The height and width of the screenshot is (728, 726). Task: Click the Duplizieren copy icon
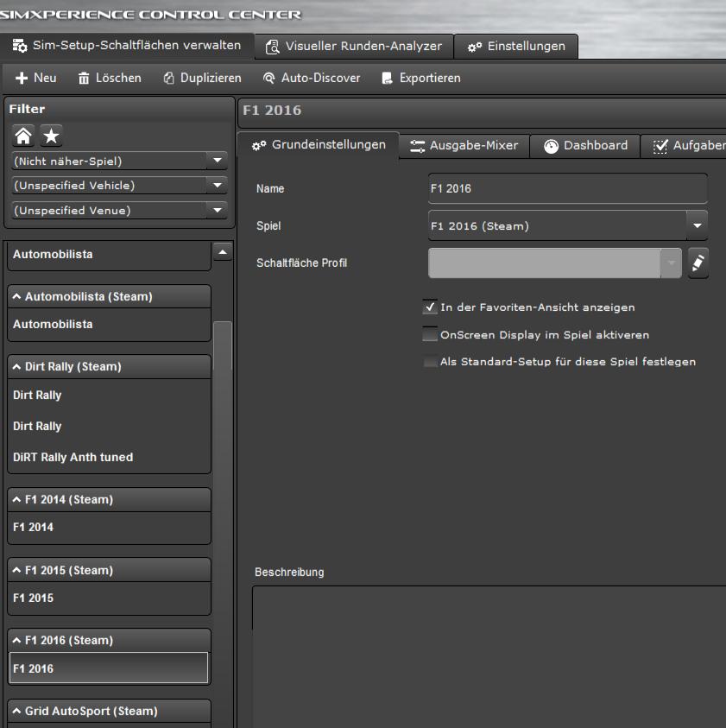coord(168,78)
